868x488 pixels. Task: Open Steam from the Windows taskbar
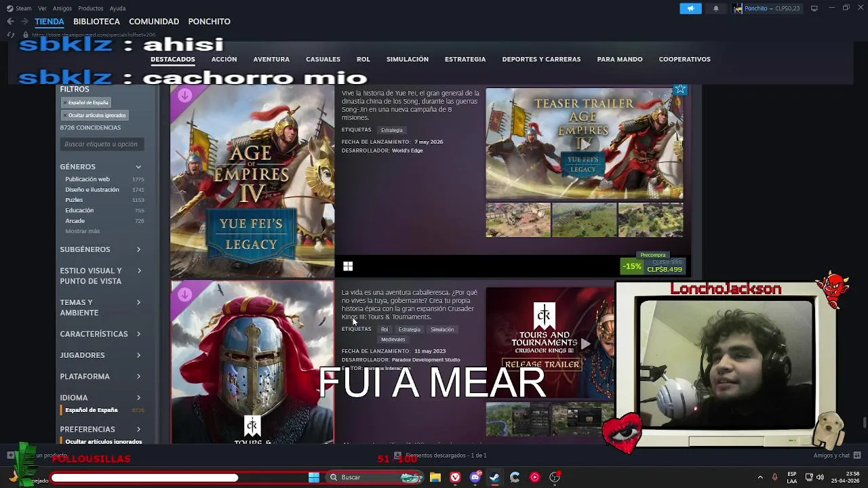point(494,477)
